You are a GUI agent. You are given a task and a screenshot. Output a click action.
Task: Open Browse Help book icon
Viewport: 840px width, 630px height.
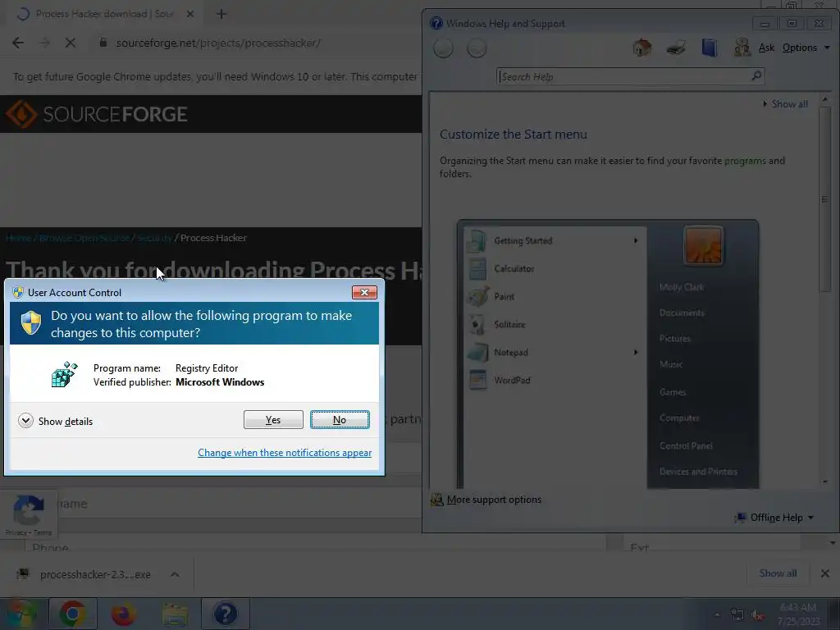pos(710,48)
